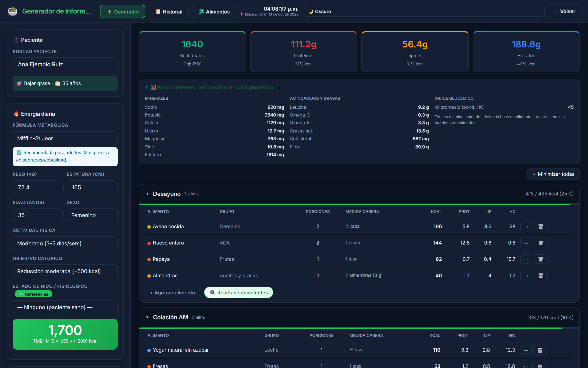588x368 pixels.
Task: Click Agregar alimento in Desayuno
Action: 172,293
